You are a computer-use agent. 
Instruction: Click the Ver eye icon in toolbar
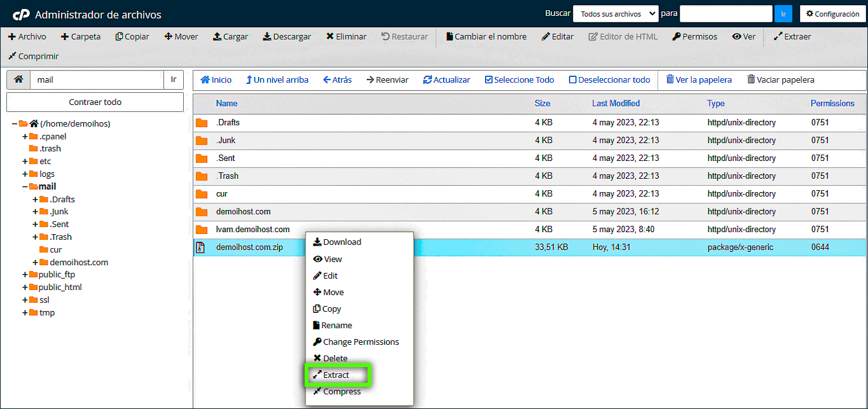pyautogui.click(x=736, y=37)
